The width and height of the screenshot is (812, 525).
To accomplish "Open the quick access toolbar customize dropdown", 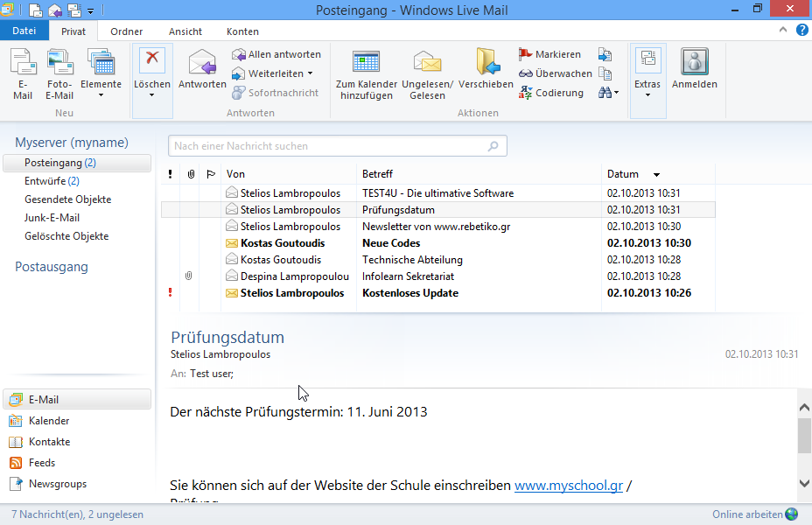I will pyautogui.click(x=91, y=10).
